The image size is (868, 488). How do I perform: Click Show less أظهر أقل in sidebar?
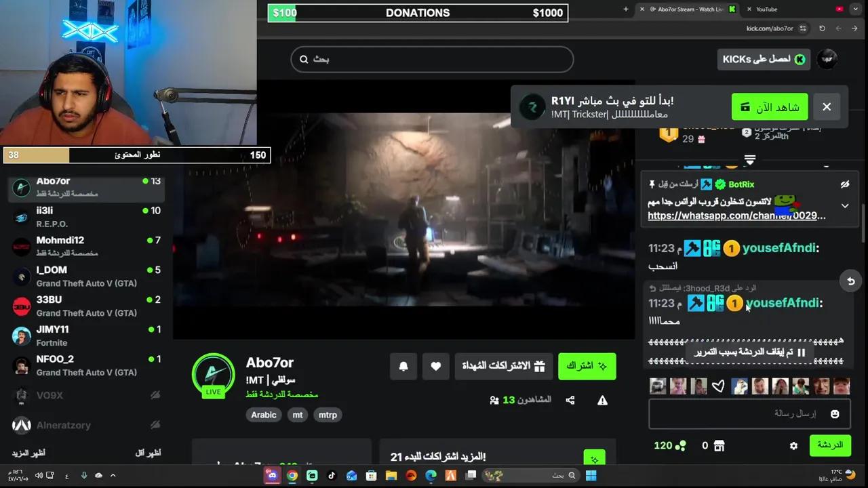click(148, 453)
